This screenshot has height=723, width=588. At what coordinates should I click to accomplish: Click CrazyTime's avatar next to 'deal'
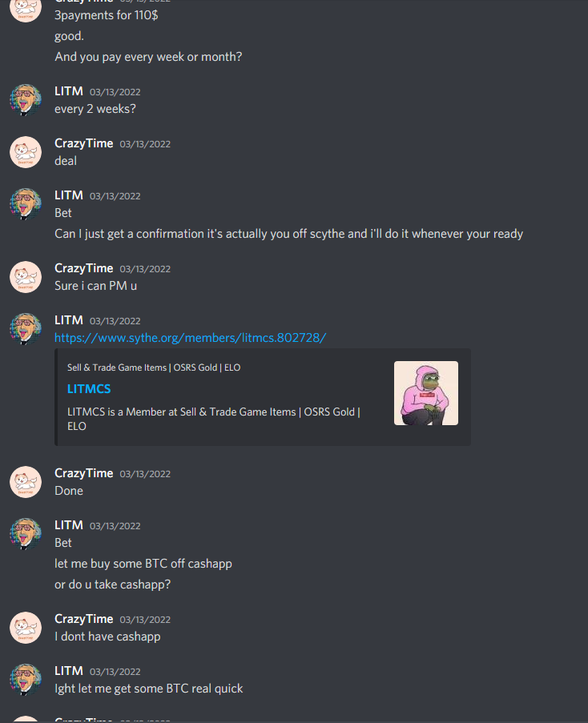pos(26,151)
